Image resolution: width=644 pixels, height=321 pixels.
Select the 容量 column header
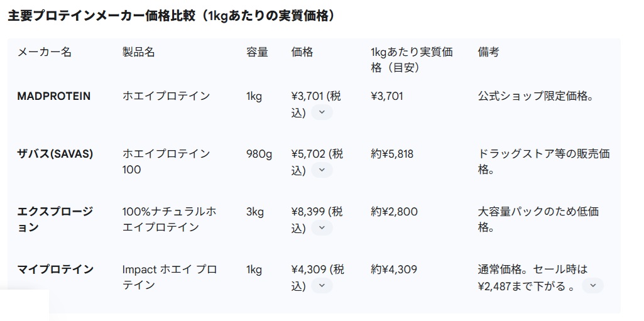point(257,52)
